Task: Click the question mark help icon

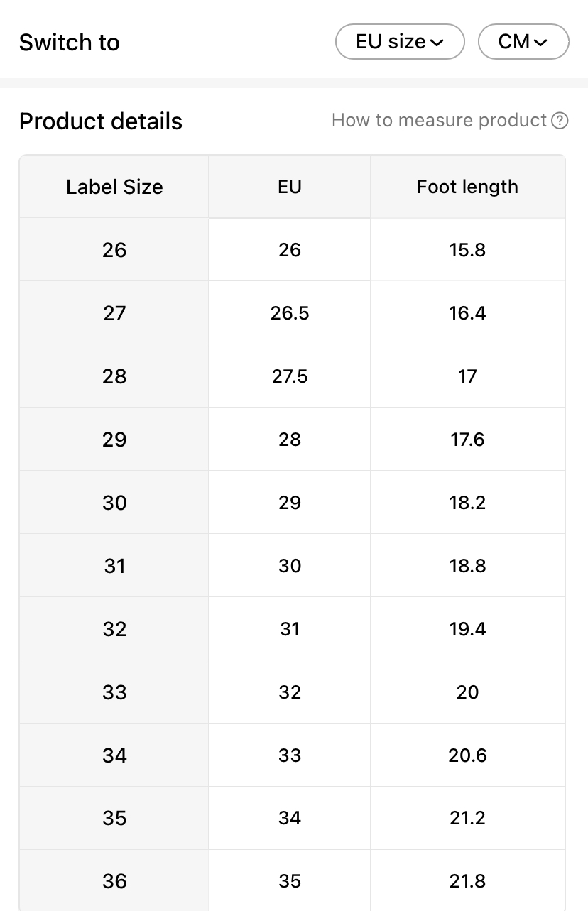Action: point(560,121)
